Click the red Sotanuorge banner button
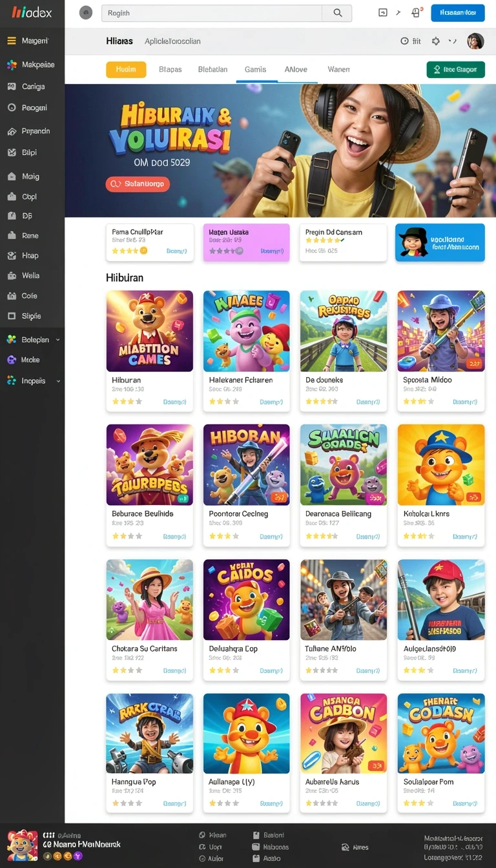This screenshot has width=496, height=868. point(138,184)
